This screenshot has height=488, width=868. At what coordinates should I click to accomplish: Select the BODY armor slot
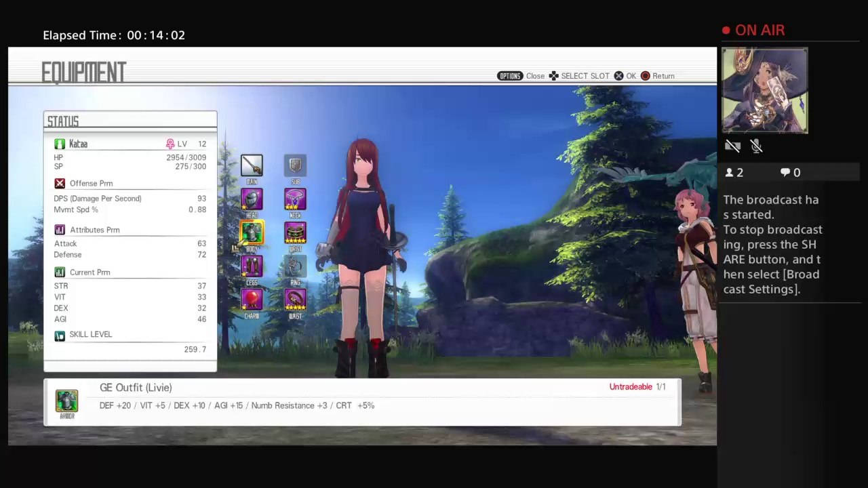click(252, 232)
